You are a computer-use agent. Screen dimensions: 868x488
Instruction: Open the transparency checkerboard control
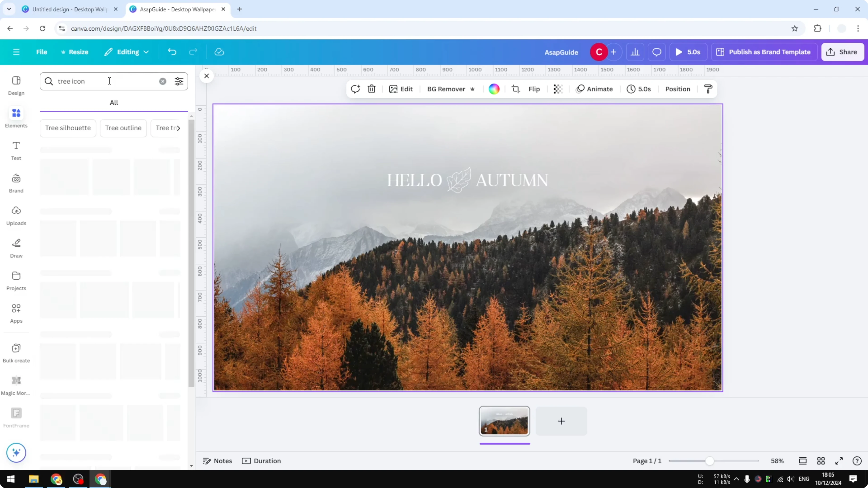pos(558,89)
